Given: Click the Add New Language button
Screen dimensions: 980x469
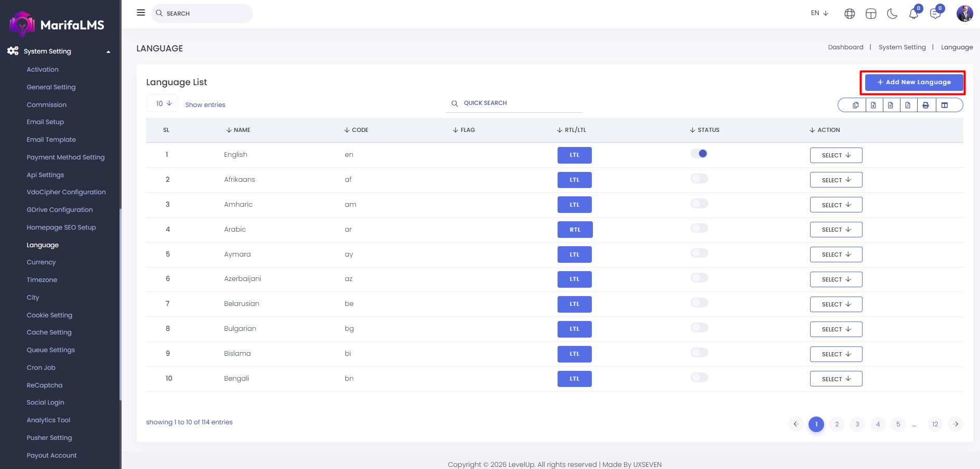Looking at the screenshot, I should 913,82.
